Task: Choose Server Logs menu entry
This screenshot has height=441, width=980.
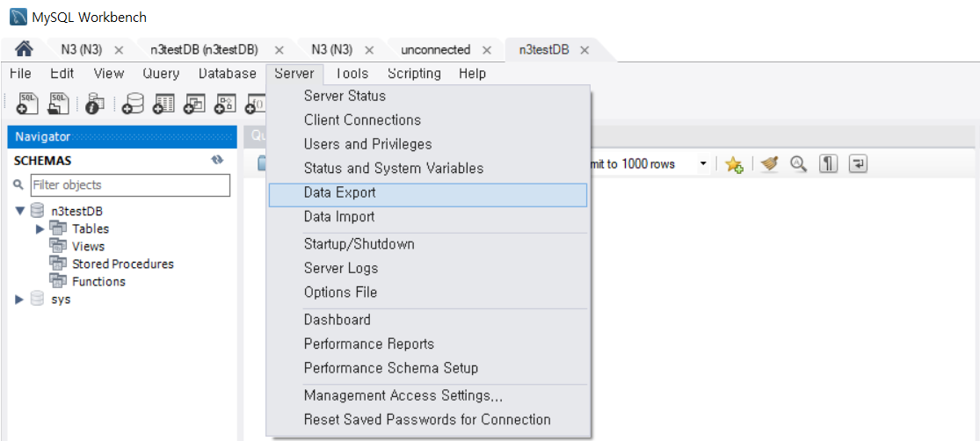Action: (x=428, y=269)
